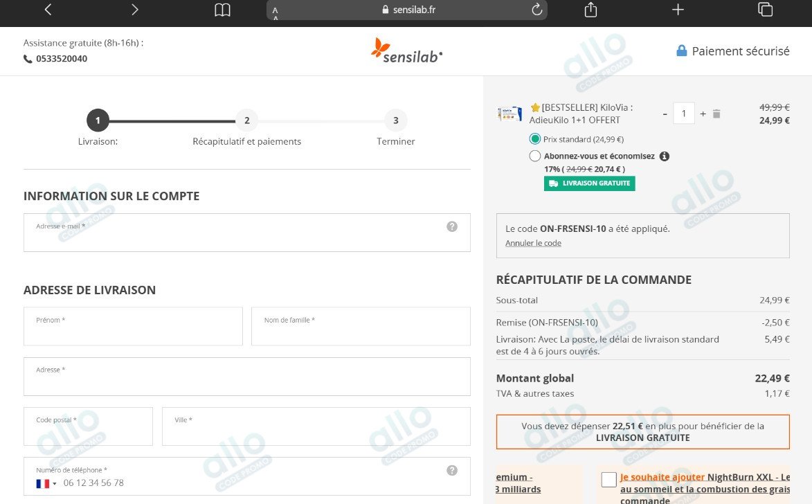Check the NightBurn XXL add-on checkbox
This screenshot has width=812, height=504.
pyautogui.click(x=609, y=480)
